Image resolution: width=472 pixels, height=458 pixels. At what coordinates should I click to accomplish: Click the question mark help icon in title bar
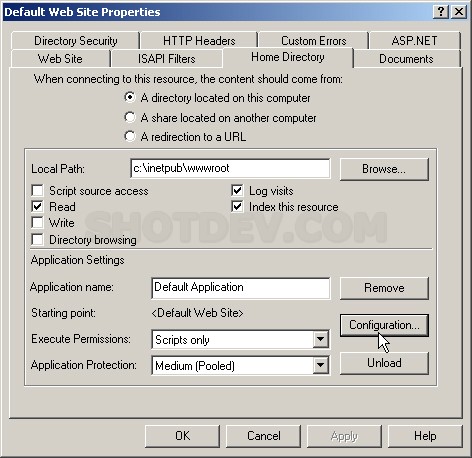pos(441,12)
